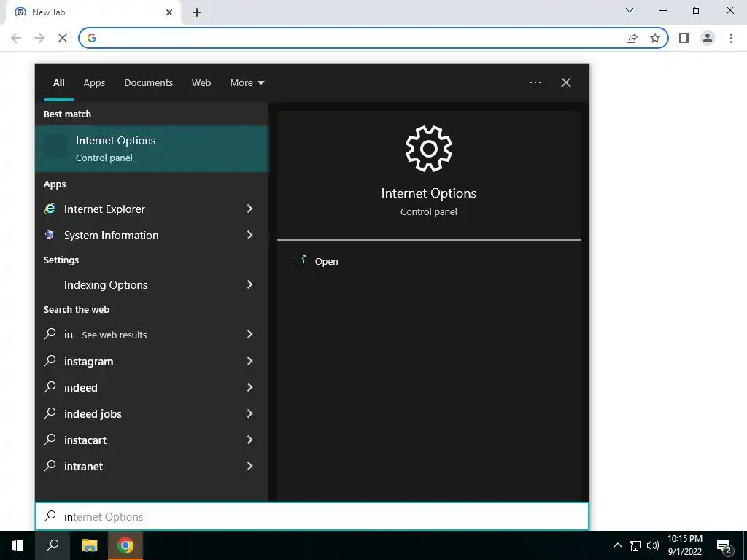Click the taskbar search magnifier icon
The image size is (747, 560).
point(53,545)
